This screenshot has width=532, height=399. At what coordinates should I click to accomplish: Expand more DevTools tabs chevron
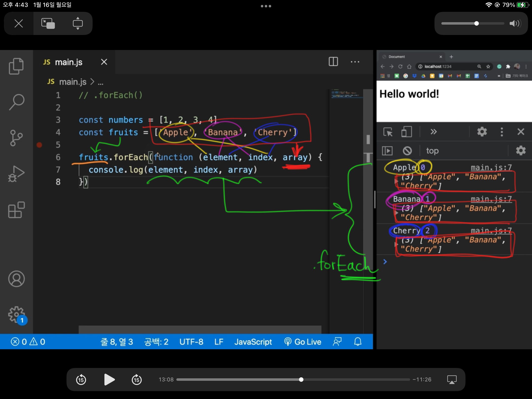pos(433,132)
